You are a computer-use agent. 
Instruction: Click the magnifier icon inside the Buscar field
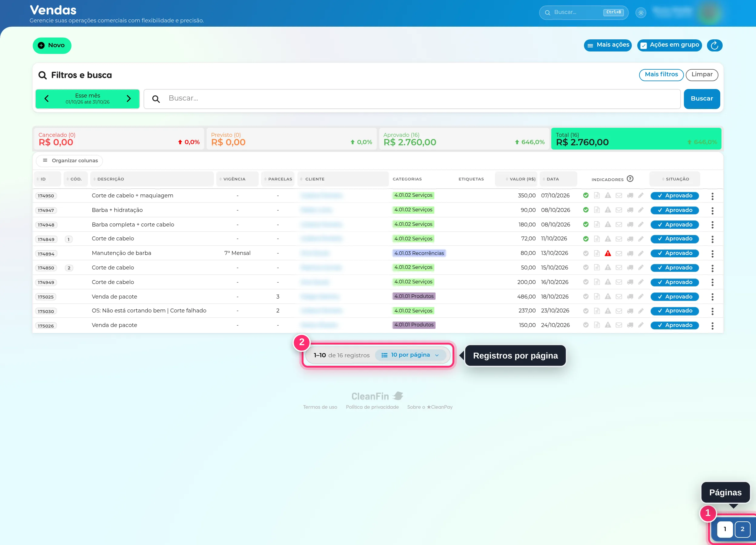[x=156, y=99]
